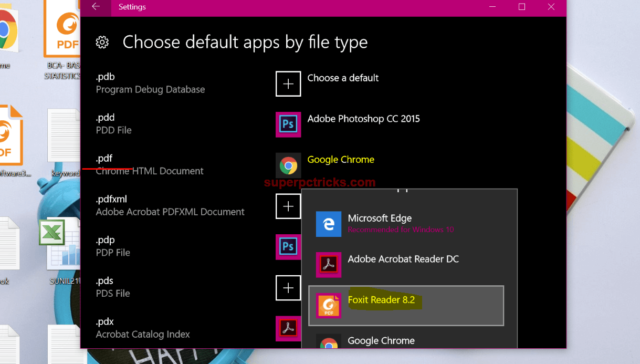This screenshot has height=364, width=640.
Task: Click the plus icon for .pds file type
Action: [288, 288]
